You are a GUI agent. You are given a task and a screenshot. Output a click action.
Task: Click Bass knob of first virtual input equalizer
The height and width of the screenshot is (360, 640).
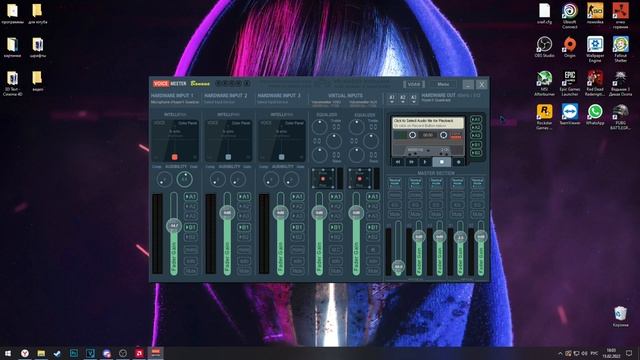pos(320,155)
